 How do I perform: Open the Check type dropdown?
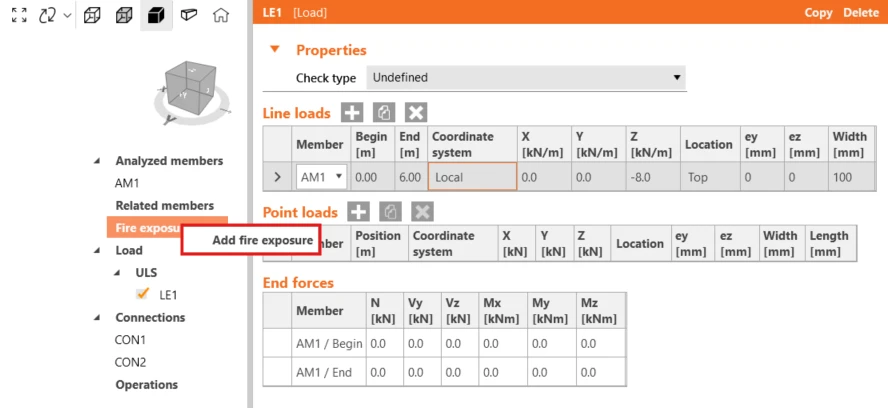coord(526,78)
